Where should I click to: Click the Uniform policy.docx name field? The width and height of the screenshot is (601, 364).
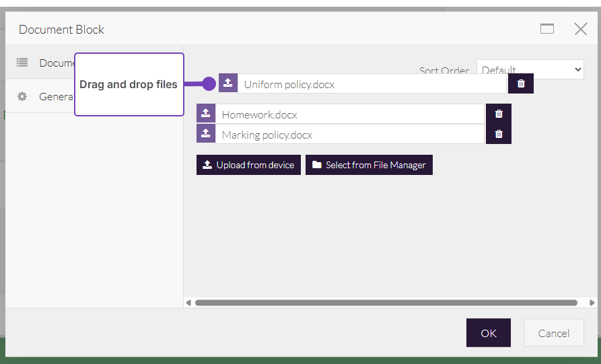pos(372,84)
